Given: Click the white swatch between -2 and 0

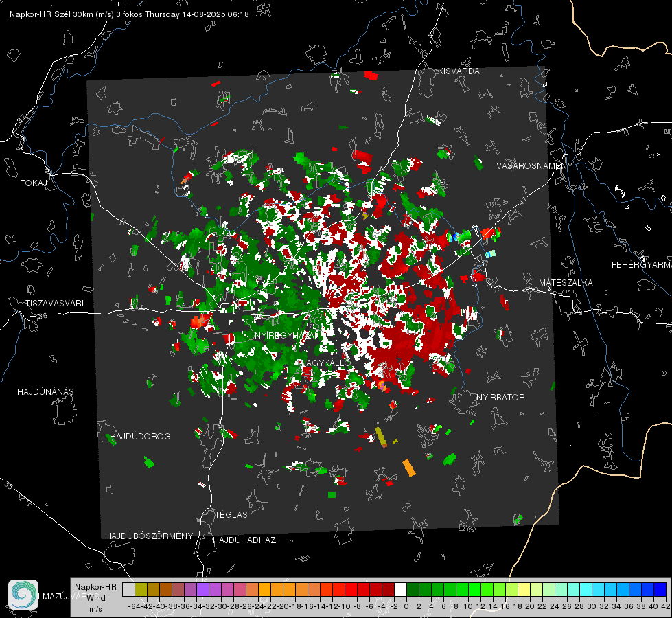Looking at the screenshot, I should point(400,589).
